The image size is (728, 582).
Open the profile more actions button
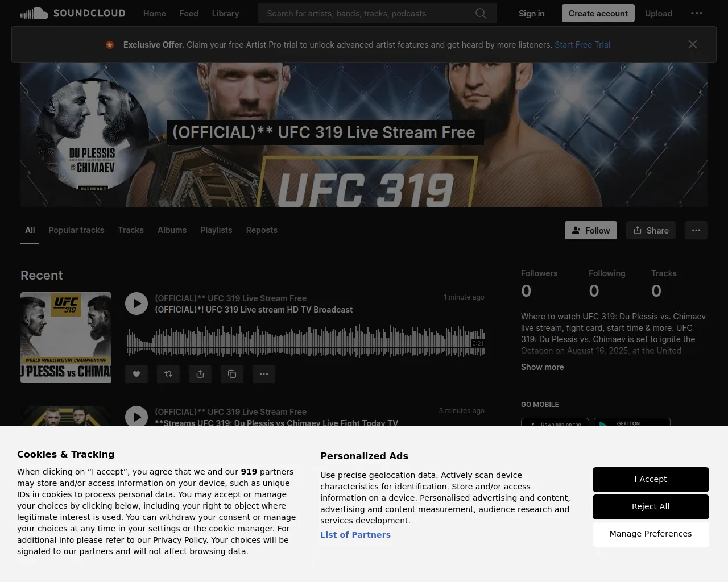point(696,230)
